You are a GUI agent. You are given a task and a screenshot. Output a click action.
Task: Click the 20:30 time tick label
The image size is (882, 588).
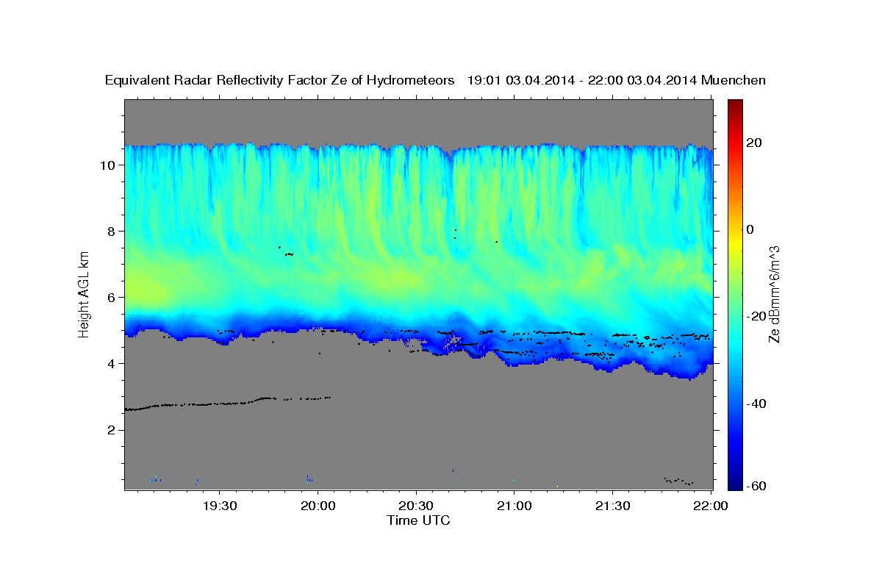click(416, 506)
